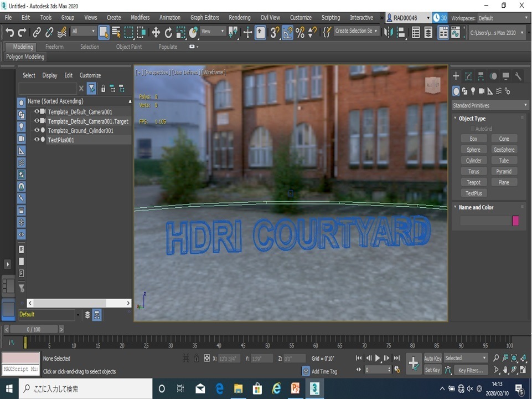This screenshot has height=399, width=532.
Task: Click the Play Animation button
Action: click(x=378, y=358)
